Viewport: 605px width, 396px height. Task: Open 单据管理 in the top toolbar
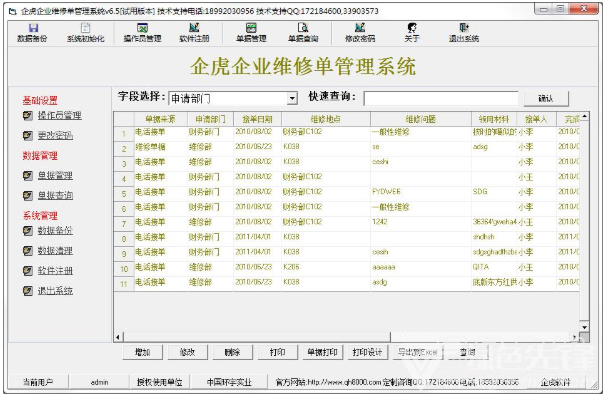(x=251, y=32)
